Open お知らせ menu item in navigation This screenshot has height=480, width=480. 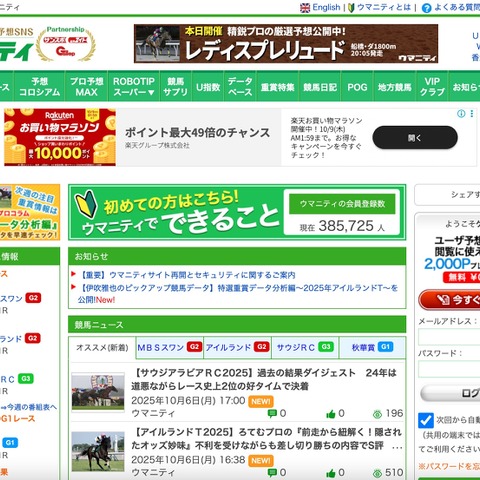[x=465, y=87]
